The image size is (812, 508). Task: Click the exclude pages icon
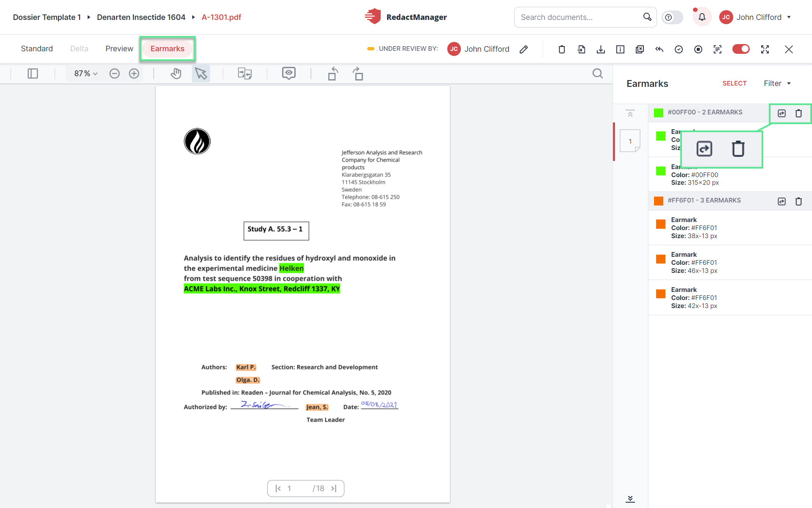coord(640,49)
